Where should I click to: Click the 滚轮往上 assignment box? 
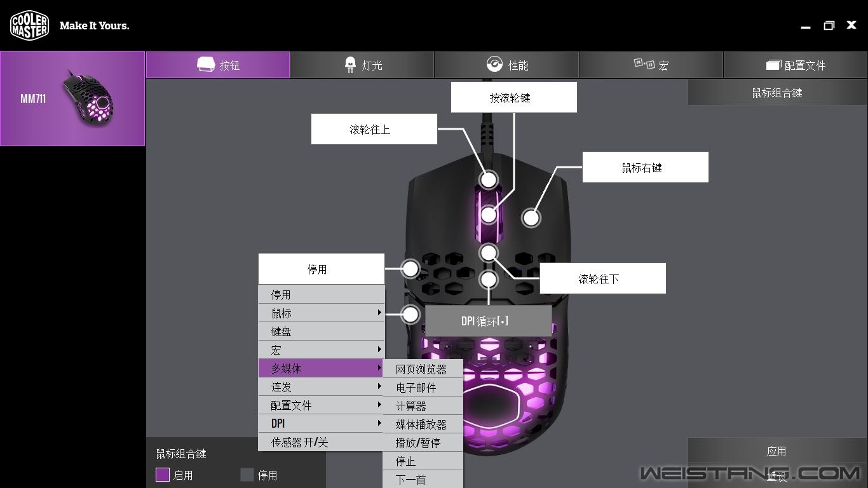(374, 129)
